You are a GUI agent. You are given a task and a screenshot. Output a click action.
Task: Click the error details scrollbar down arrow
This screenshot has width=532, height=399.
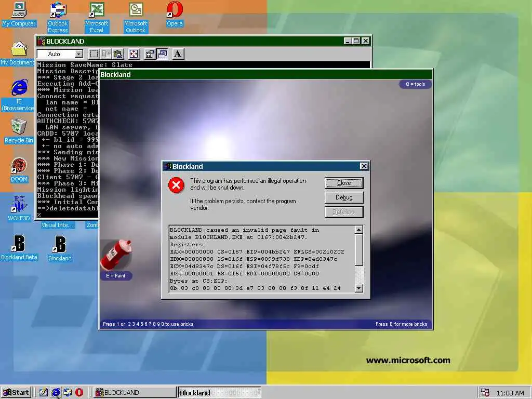358,288
